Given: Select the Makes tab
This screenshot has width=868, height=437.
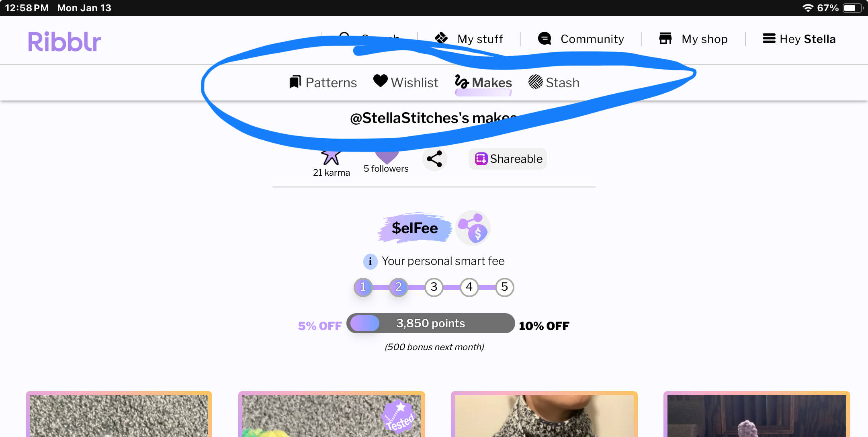Looking at the screenshot, I should pos(483,82).
